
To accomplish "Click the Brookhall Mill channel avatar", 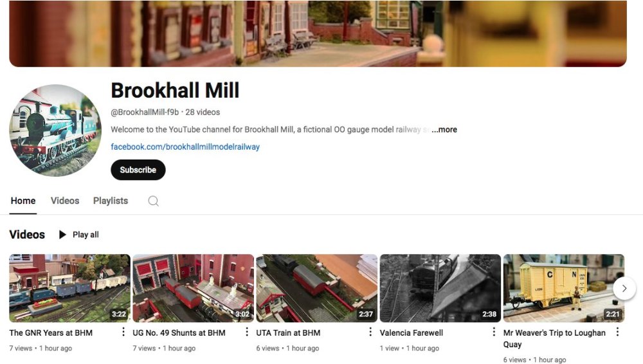I will 55,131.
